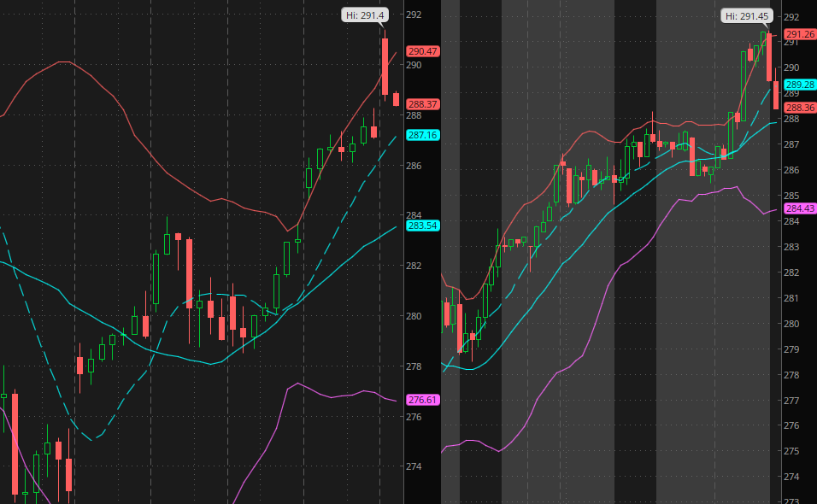The image size is (817, 504).
Task: Click the 286 tick on left price axis
Action: pos(414,166)
